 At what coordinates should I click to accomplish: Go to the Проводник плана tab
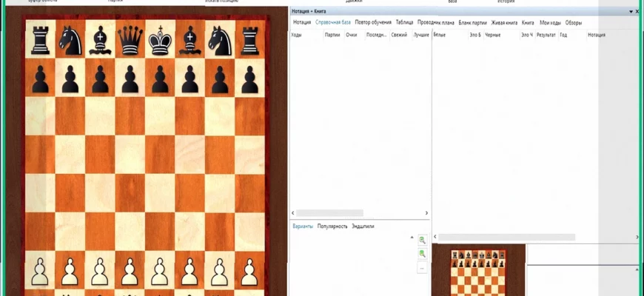pos(436,23)
